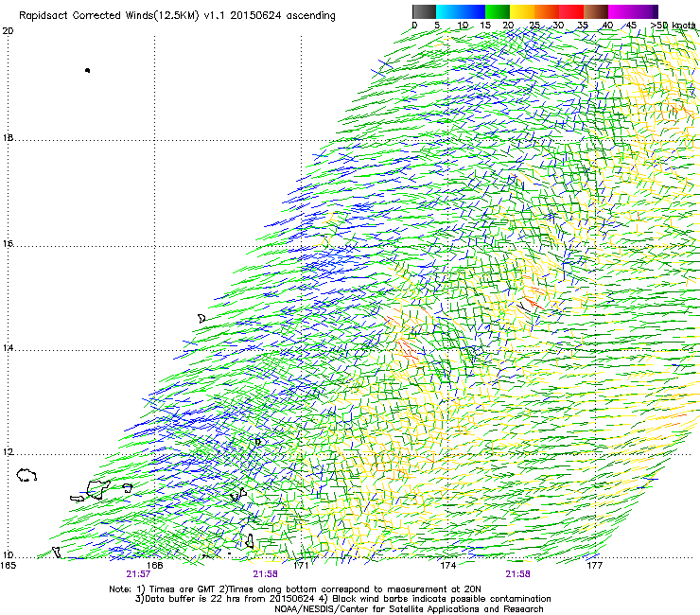Click the small black island dot near latitude 19
Screen dimensions: 700x615
pos(87,70)
